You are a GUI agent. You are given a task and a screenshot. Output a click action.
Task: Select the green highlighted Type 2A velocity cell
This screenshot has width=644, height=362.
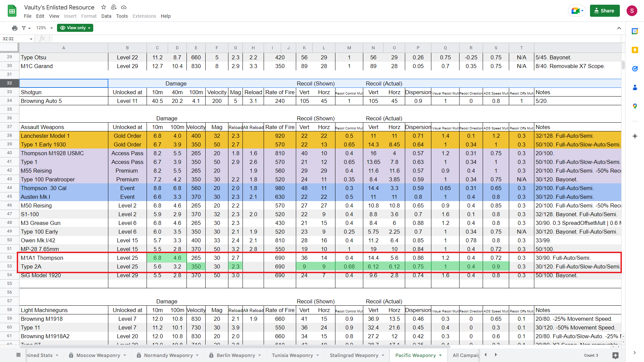coord(196,266)
